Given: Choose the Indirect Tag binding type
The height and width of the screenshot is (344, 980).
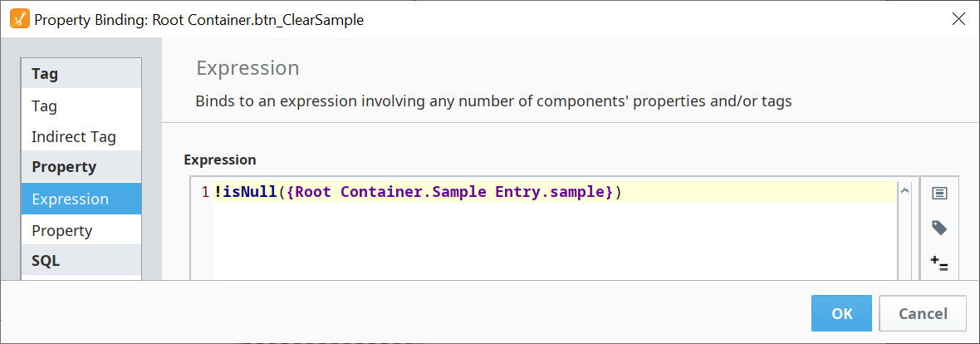Looking at the screenshot, I should coord(74,136).
